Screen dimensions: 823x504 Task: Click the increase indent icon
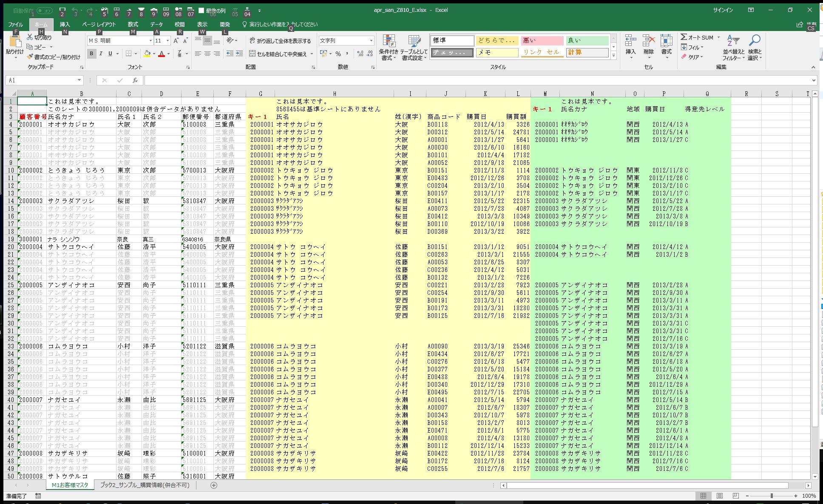(239, 54)
